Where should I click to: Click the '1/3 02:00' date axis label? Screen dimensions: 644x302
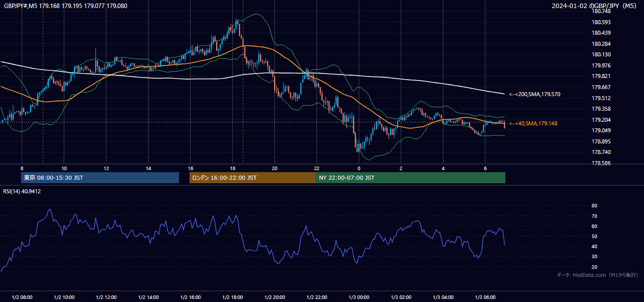pyautogui.click(x=401, y=297)
